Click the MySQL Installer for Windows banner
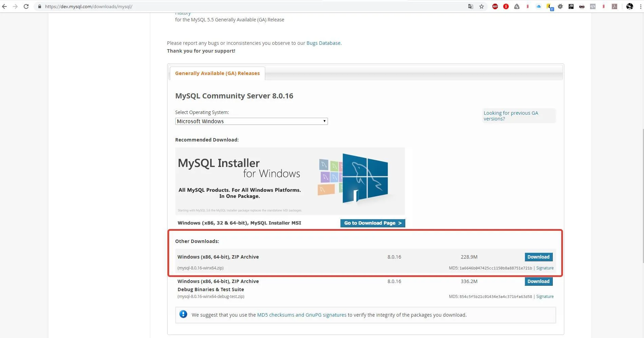 point(290,181)
